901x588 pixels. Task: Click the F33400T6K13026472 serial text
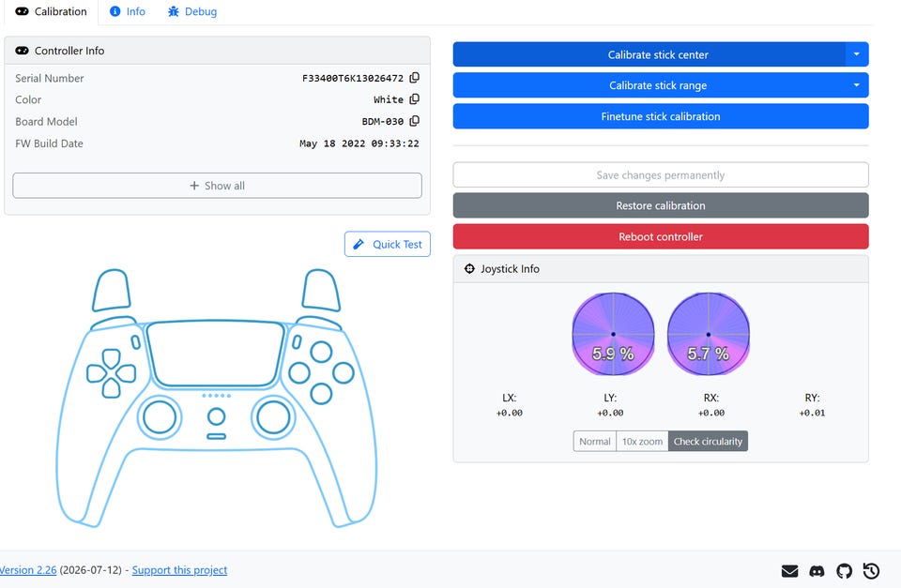point(353,78)
